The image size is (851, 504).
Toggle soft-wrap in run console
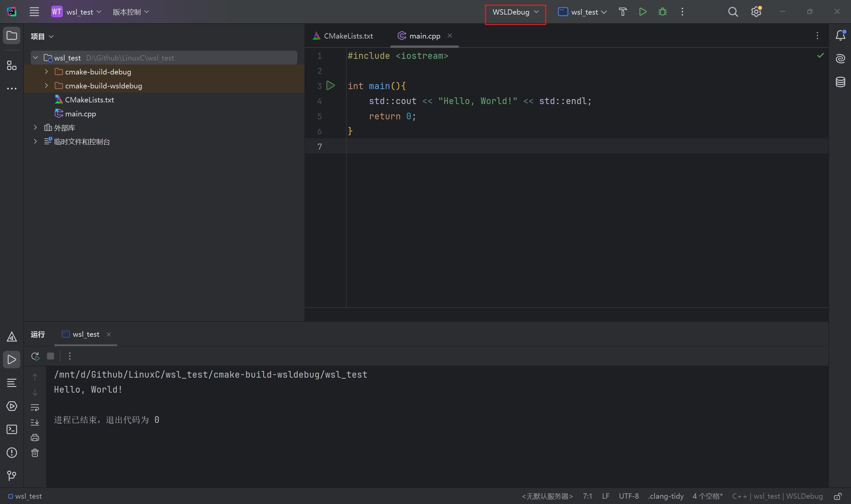pos(35,407)
